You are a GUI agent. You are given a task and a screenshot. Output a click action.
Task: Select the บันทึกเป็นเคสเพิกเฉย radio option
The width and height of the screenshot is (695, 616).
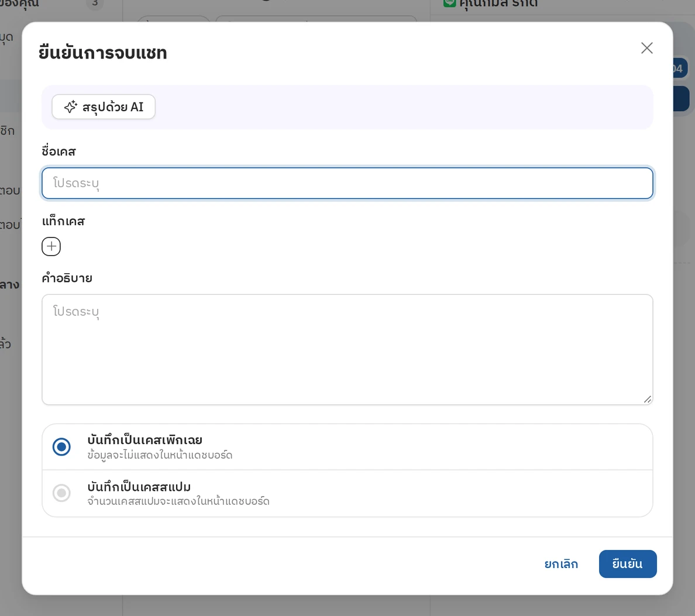(61, 447)
